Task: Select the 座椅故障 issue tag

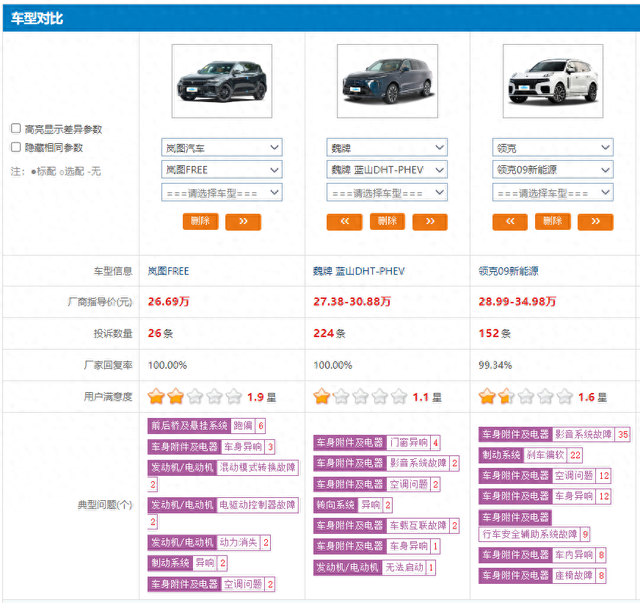Action: [x=542, y=576]
